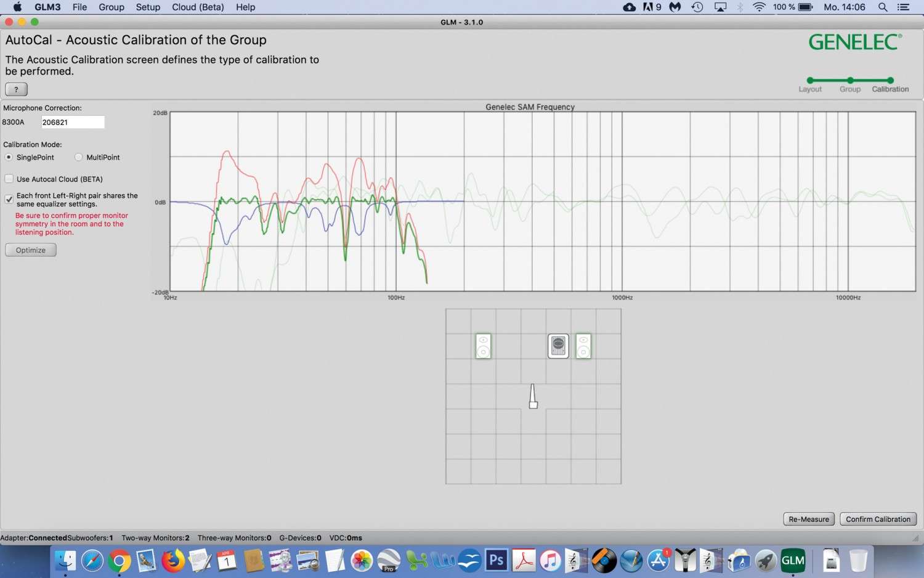Launch Firefox from the dock

point(173,561)
